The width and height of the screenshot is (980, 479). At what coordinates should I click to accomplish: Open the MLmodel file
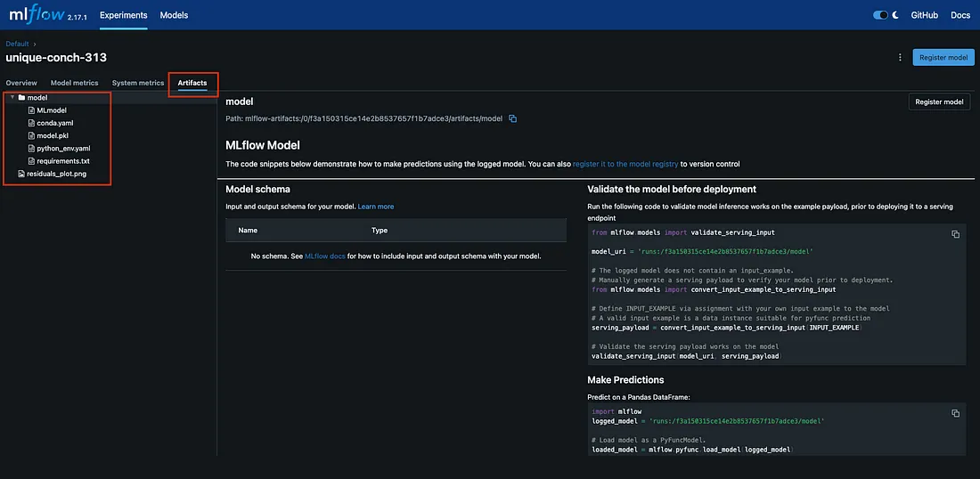[x=52, y=110]
